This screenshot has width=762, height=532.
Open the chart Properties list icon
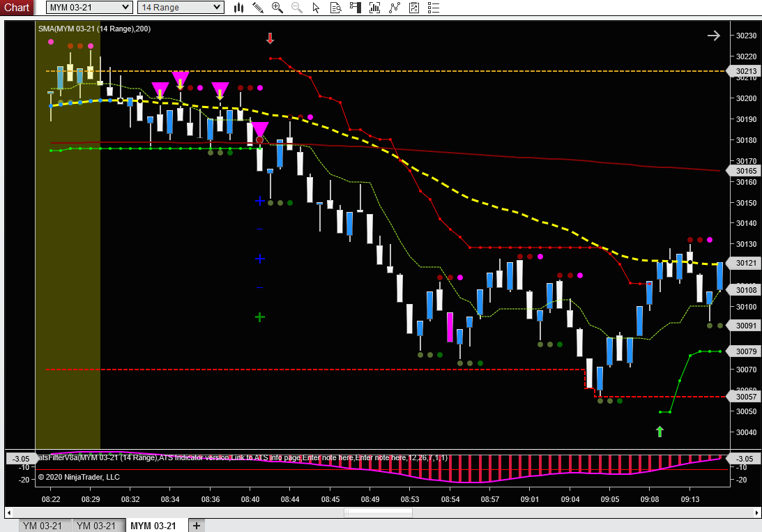(434, 8)
